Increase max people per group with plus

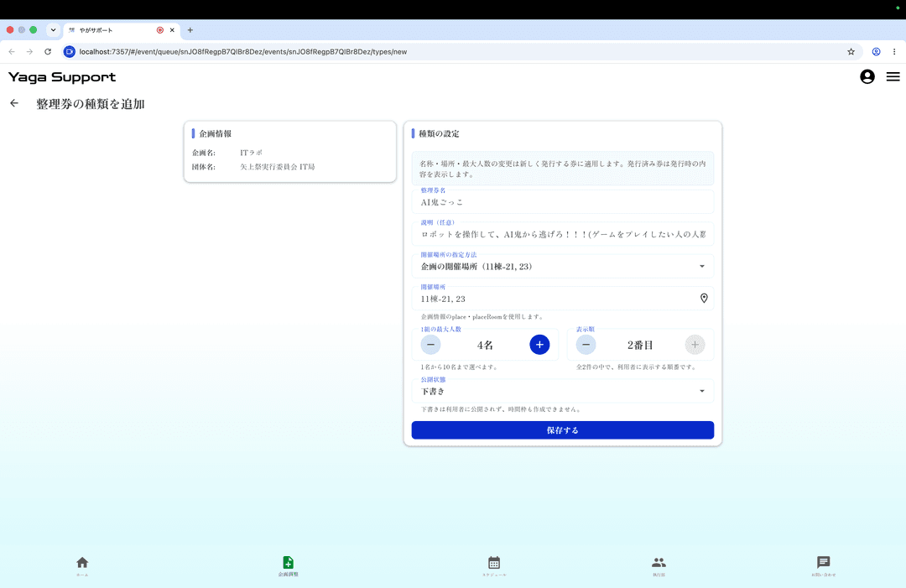[539, 345]
